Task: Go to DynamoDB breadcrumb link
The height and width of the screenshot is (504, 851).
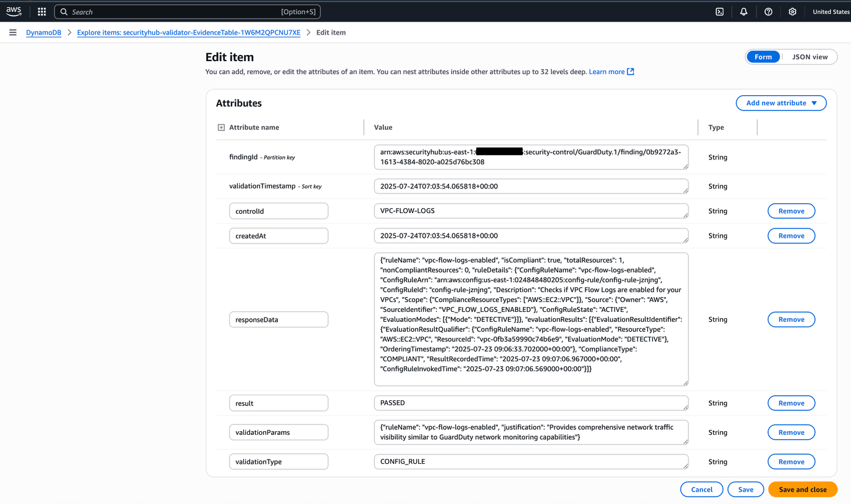Action: click(43, 32)
